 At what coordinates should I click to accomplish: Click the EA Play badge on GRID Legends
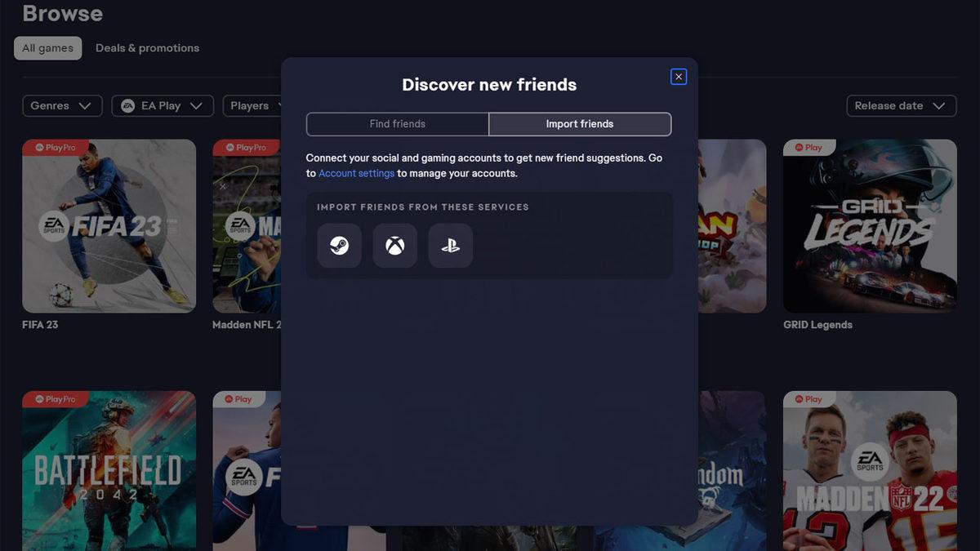tap(808, 147)
